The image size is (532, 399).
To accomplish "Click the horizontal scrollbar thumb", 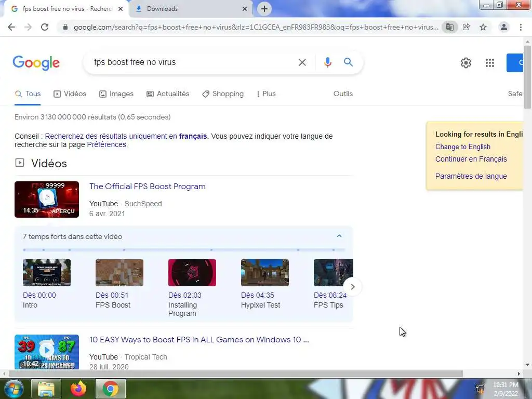I will click(235, 374).
